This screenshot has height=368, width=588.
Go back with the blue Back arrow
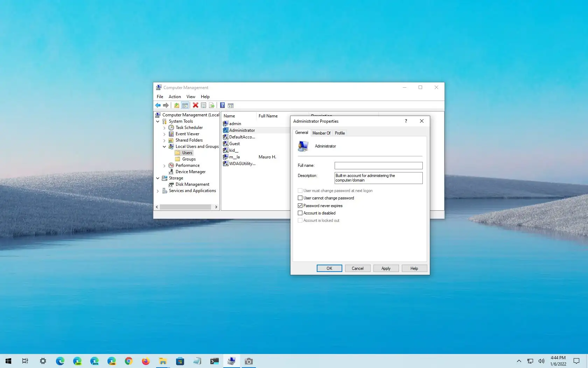click(158, 105)
